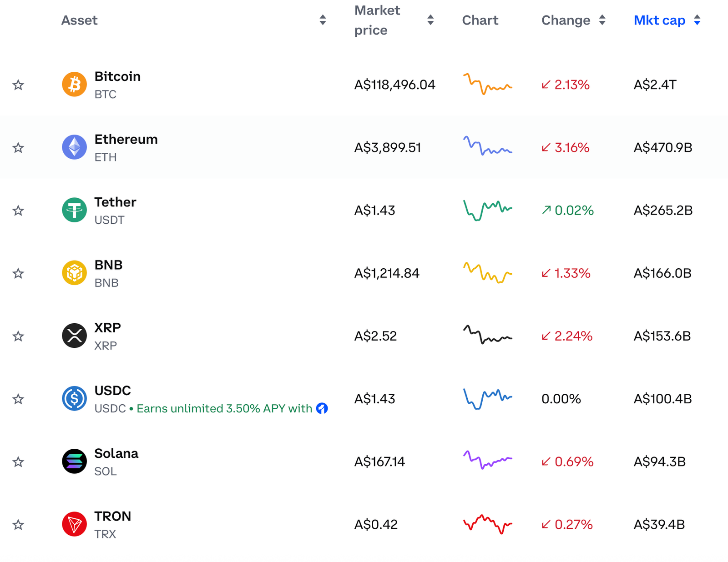This screenshot has width=728, height=562.
Task: Sort the table by Asset column
Action: 323,20
